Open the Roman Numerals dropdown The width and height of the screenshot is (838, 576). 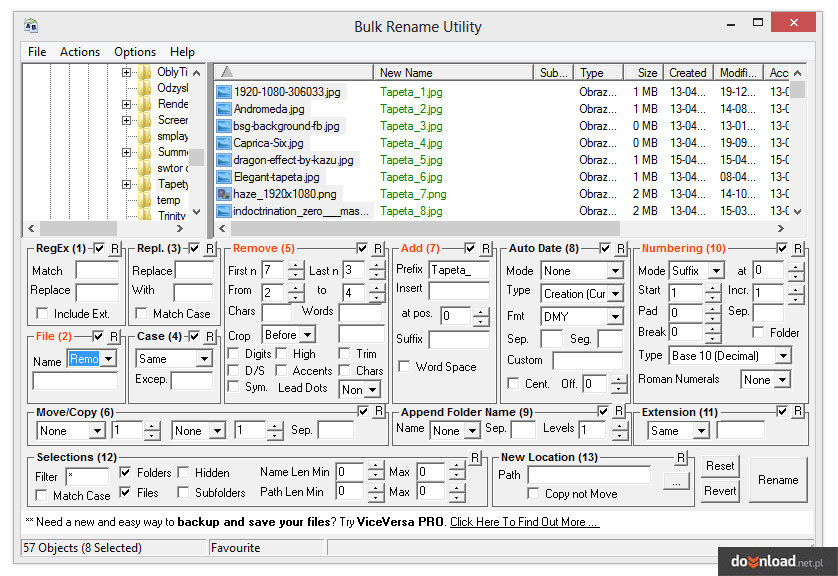pyautogui.click(x=782, y=380)
